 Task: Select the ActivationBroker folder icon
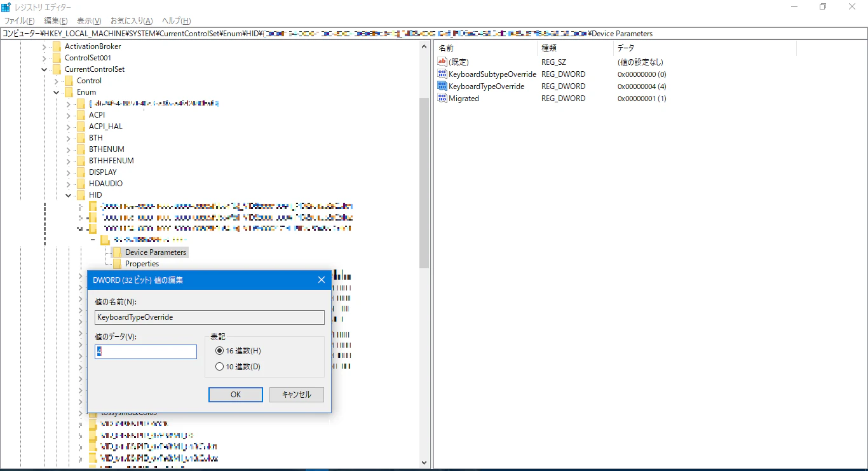(x=57, y=46)
